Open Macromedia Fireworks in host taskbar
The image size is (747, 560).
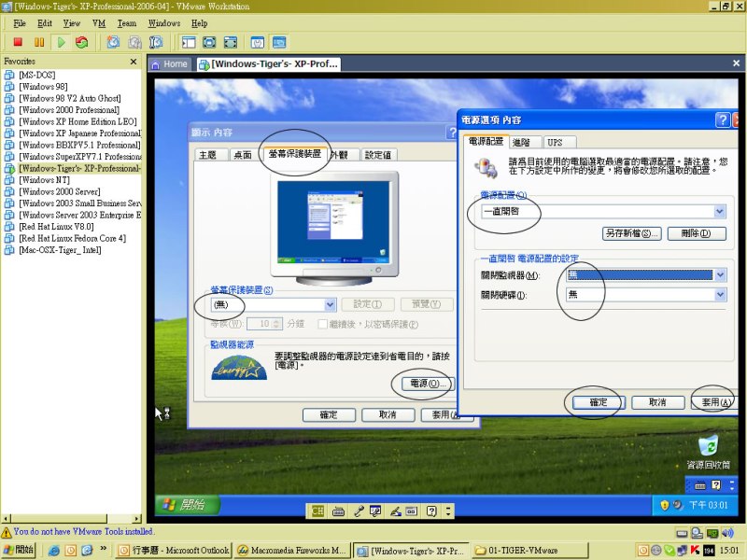point(293,551)
